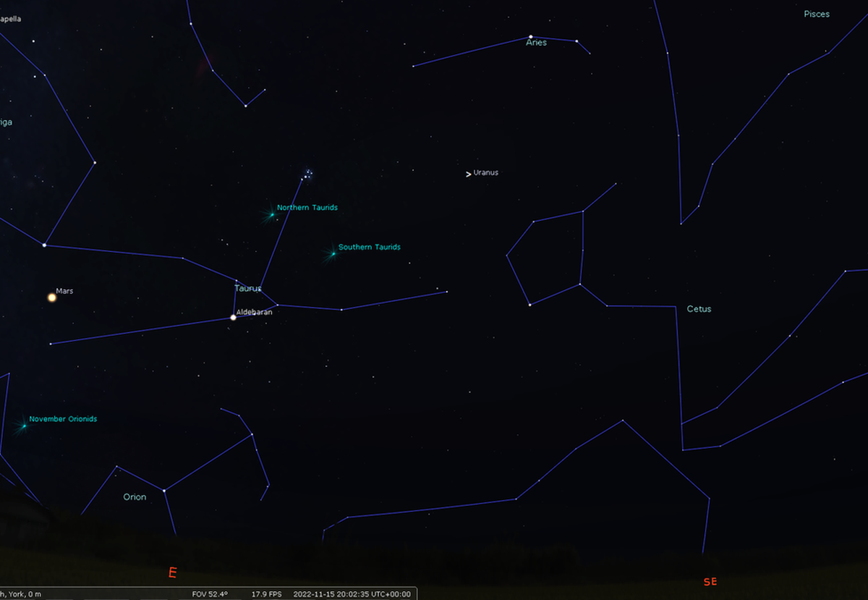Click the date and time readout
The image size is (868, 600).
[x=352, y=594]
